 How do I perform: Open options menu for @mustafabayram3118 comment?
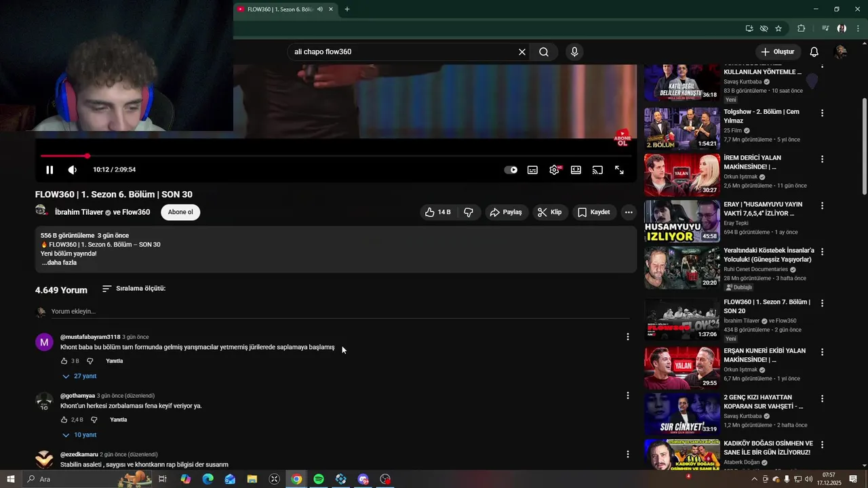[627, 337]
